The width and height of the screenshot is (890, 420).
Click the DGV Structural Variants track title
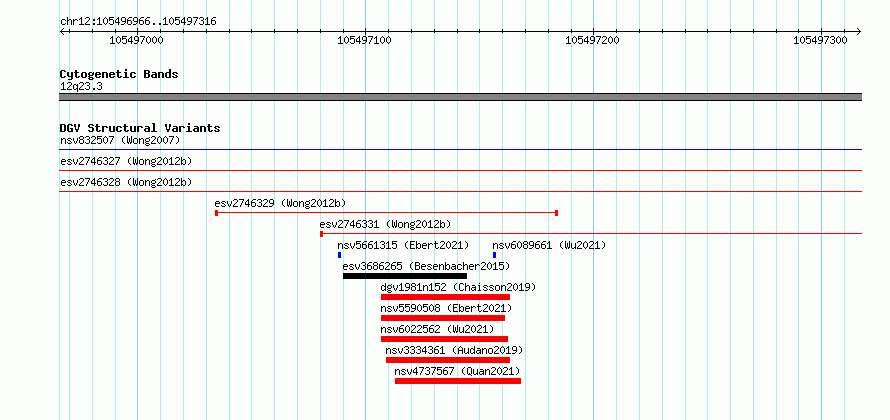pos(140,128)
